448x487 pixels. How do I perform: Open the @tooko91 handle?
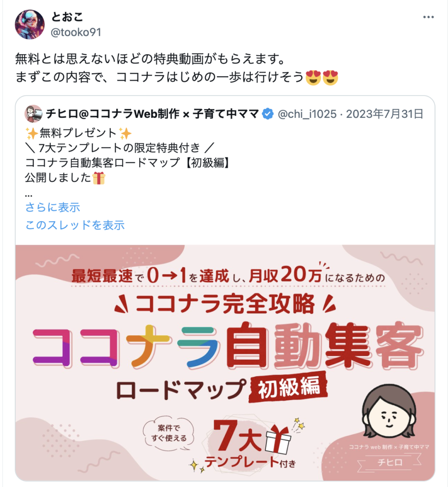76,32
